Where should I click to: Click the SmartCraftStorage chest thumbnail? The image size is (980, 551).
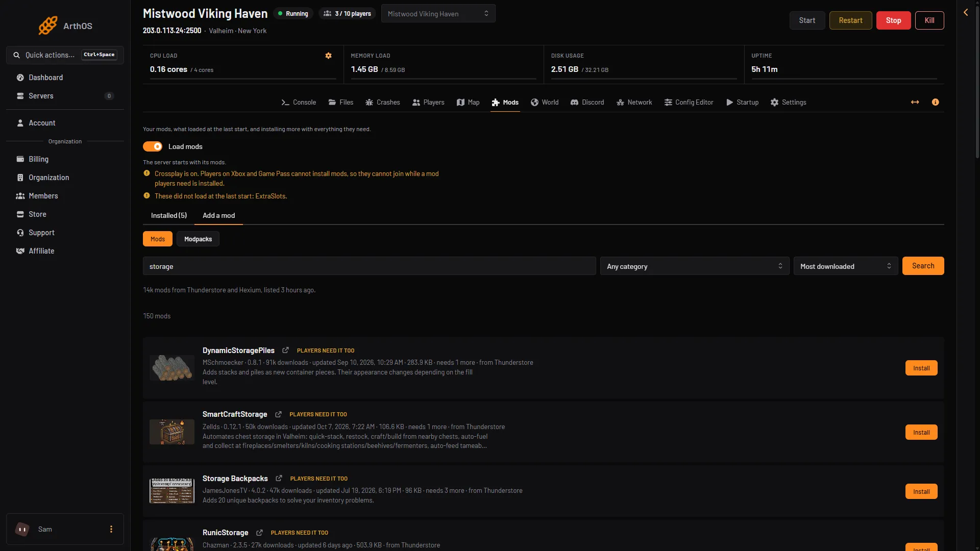172,432
